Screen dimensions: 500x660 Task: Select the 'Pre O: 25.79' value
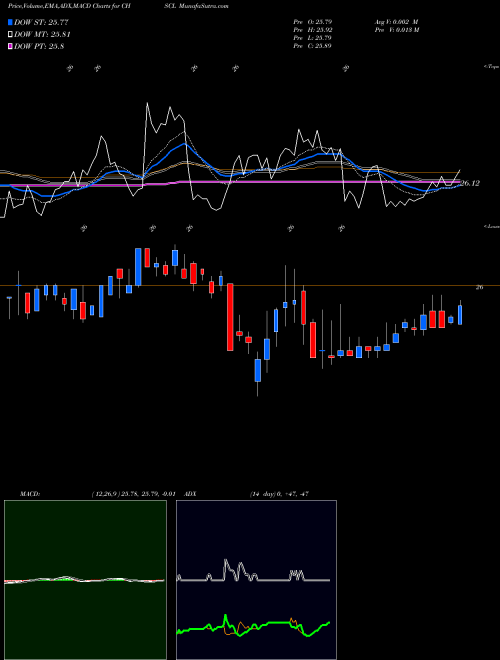(312, 21)
